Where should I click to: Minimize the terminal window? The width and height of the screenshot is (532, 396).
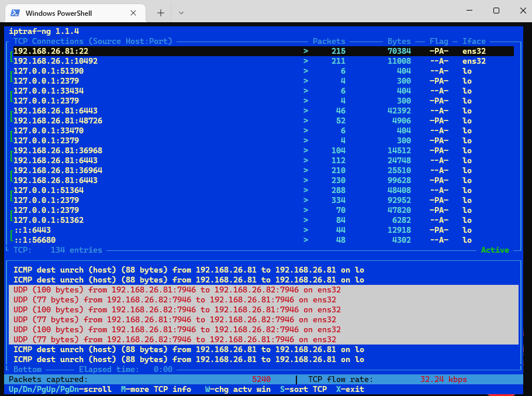(x=469, y=11)
